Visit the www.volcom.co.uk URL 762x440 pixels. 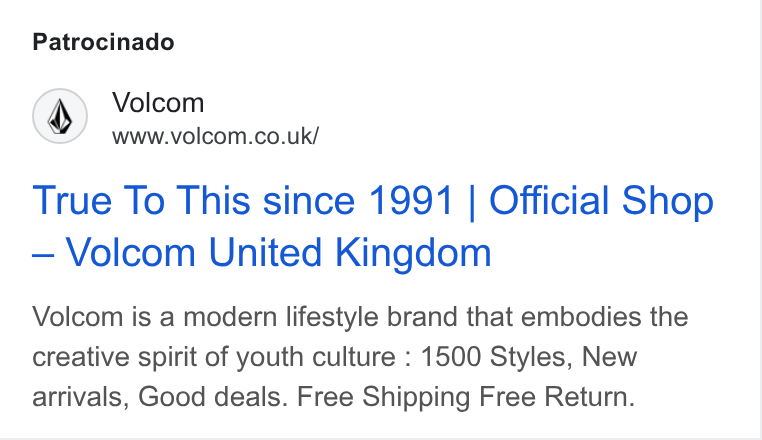(215, 136)
